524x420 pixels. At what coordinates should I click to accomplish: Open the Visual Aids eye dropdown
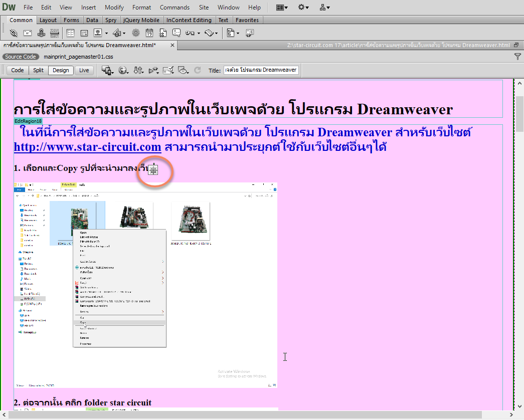183,70
